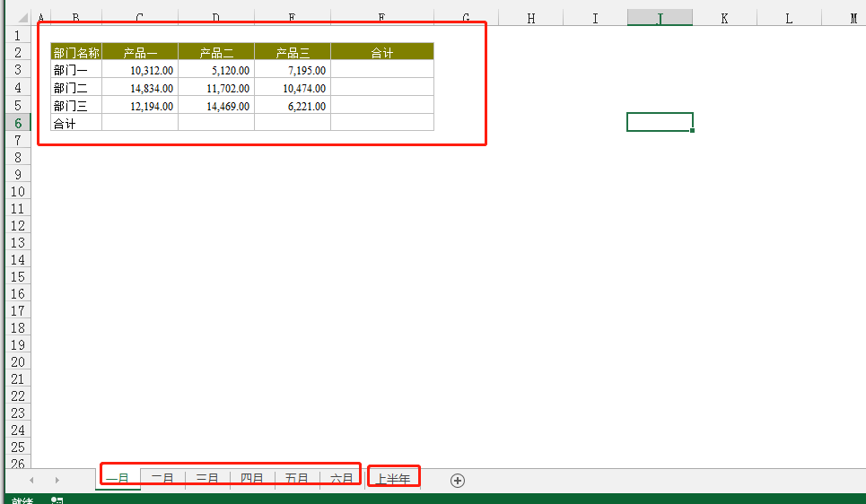Viewport: 866px width, 504px height.
Task: Click the cell containing 10,474.00
Action: pos(293,87)
